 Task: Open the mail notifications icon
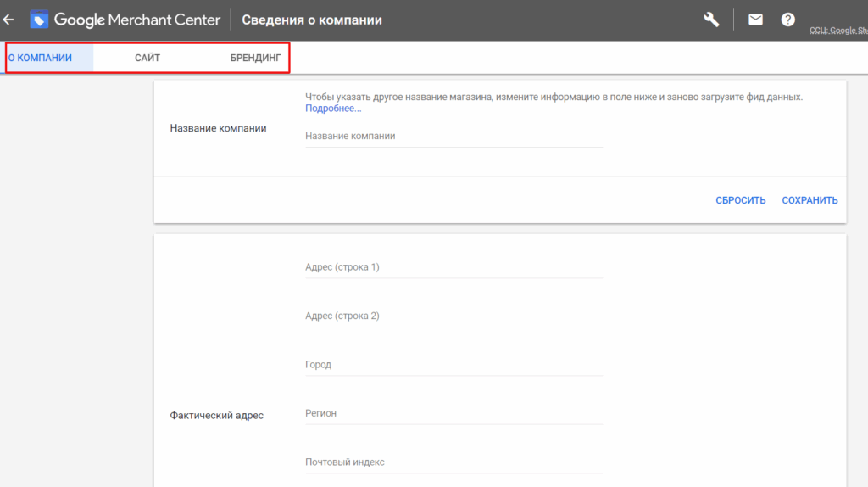755,20
